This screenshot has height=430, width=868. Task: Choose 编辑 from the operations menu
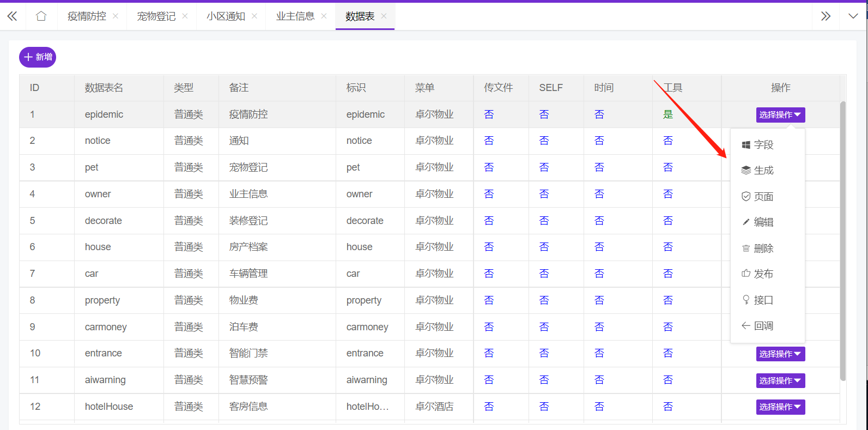point(767,222)
